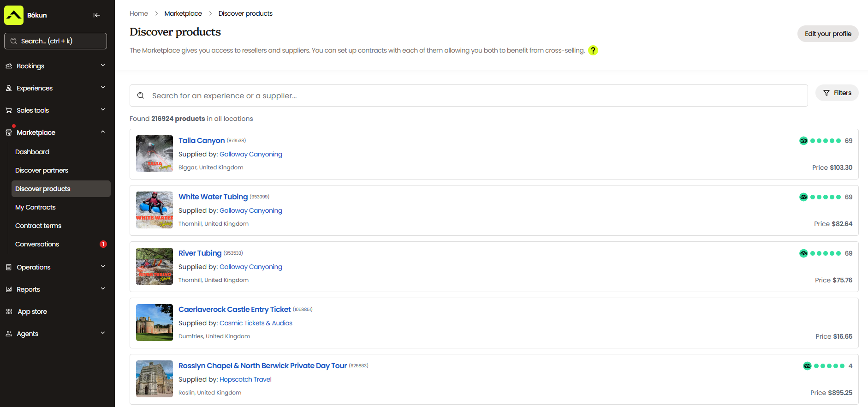Click the Talla Canyon thumbnail image
This screenshot has width=868, height=407.
click(x=155, y=154)
